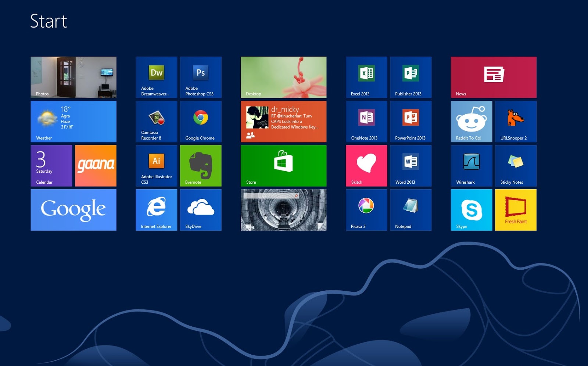
Task: Launch Word 2013
Action: coord(410,166)
